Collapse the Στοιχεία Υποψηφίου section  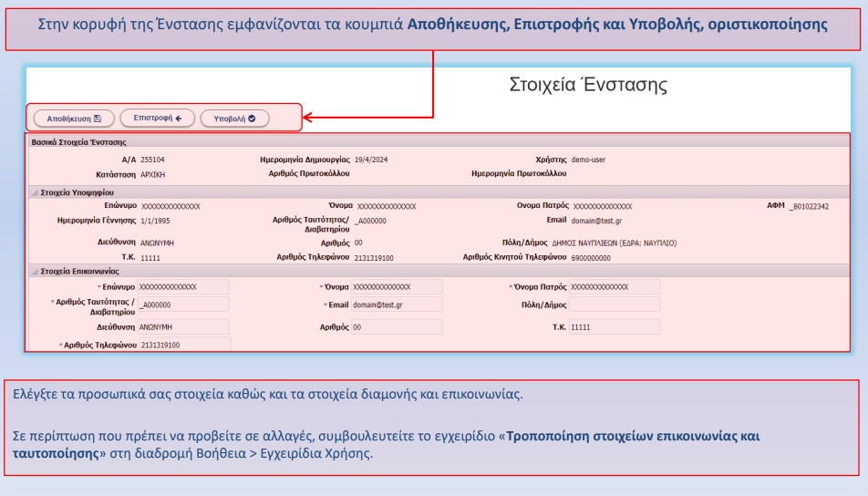(35, 192)
